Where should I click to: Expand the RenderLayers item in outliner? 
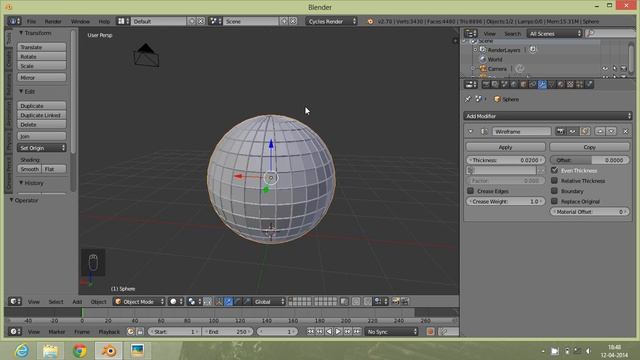475,50
